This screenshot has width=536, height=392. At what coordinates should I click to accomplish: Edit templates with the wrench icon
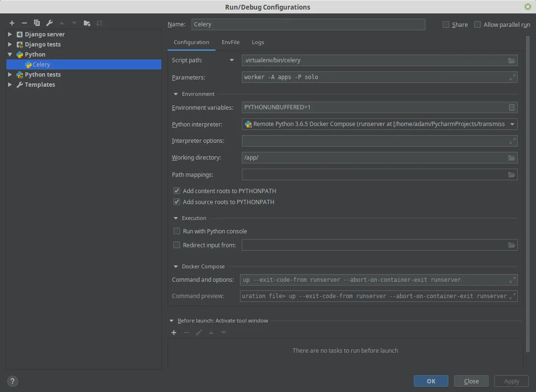pos(49,23)
